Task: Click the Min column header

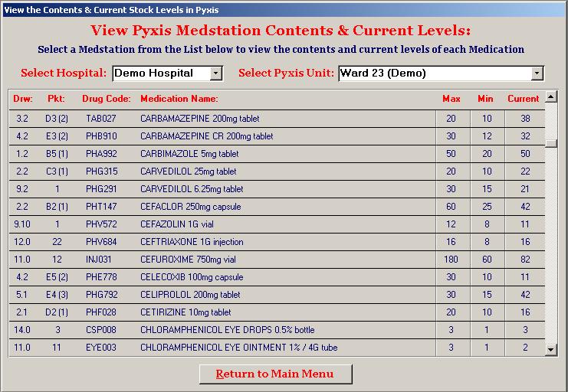Action: click(x=485, y=99)
